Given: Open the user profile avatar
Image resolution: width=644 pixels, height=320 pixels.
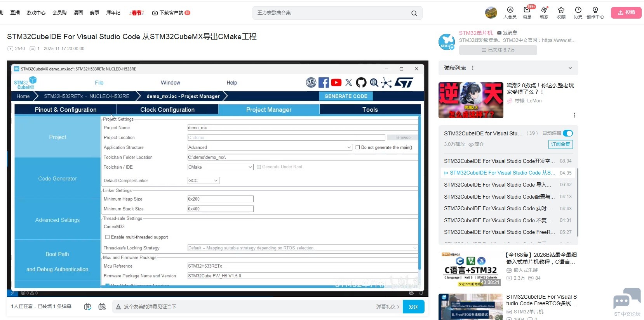Looking at the screenshot, I should click(x=491, y=12).
